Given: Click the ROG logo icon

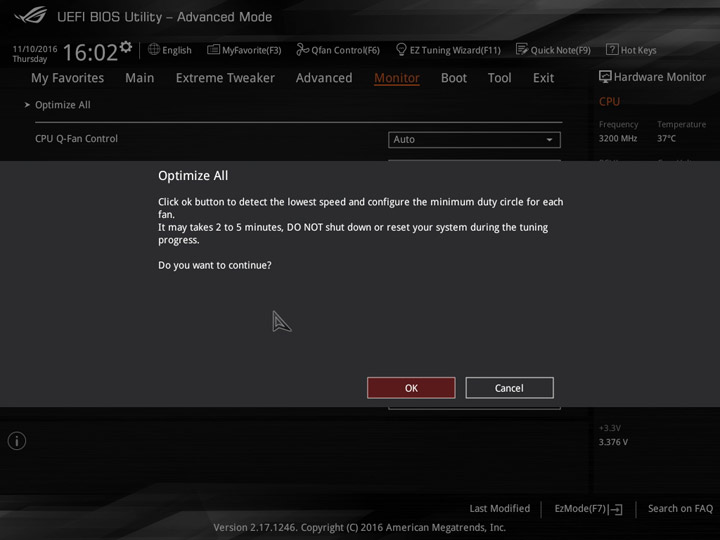Looking at the screenshot, I should click(x=30, y=15).
